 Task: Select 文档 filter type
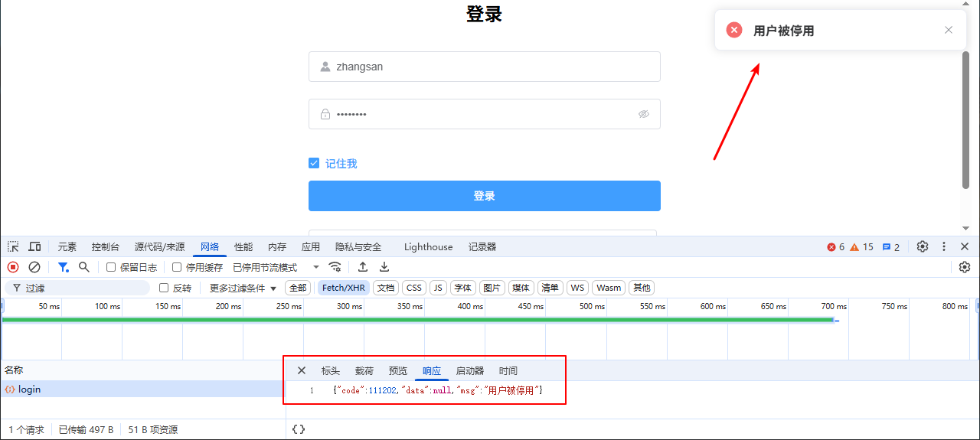(x=386, y=288)
